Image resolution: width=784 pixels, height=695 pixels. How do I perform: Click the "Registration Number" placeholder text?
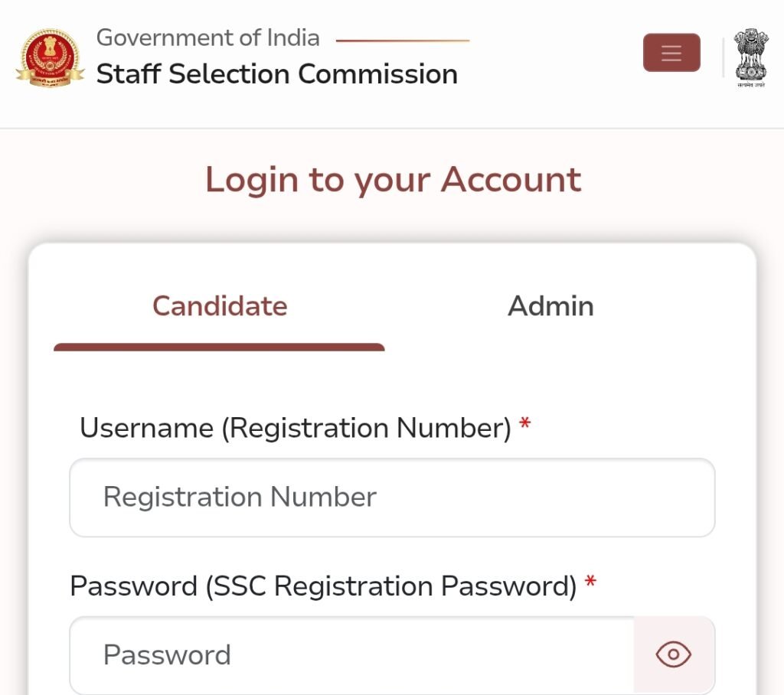[240, 498]
